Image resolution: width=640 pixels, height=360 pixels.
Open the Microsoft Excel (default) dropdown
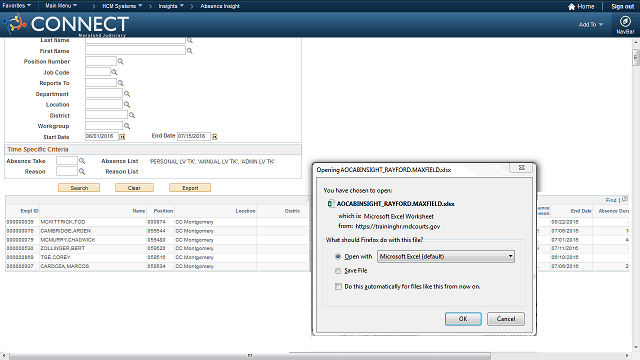click(446, 256)
